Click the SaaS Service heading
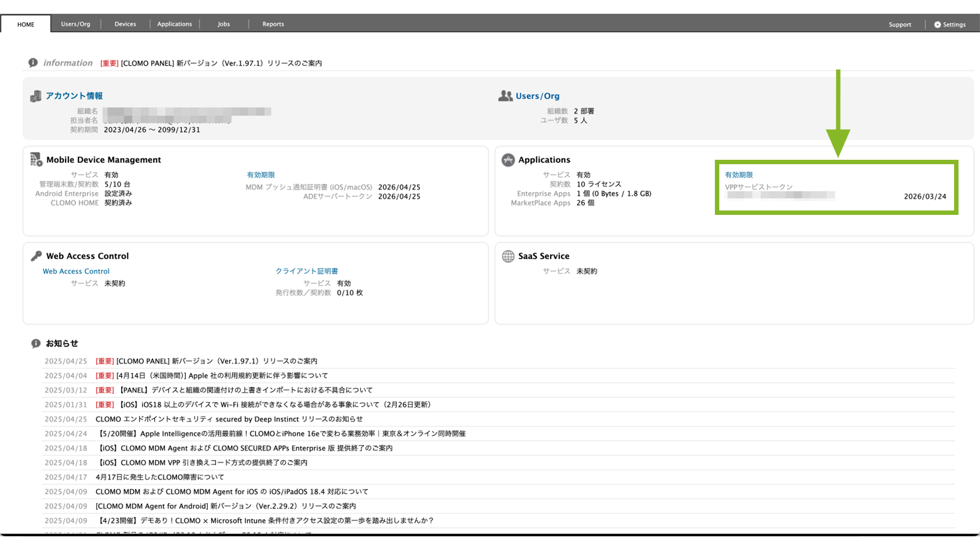 (x=543, y=256)
